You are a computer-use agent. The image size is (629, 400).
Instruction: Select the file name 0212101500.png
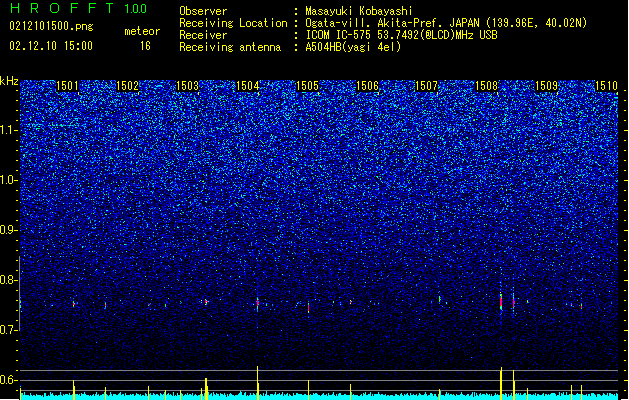51,26
